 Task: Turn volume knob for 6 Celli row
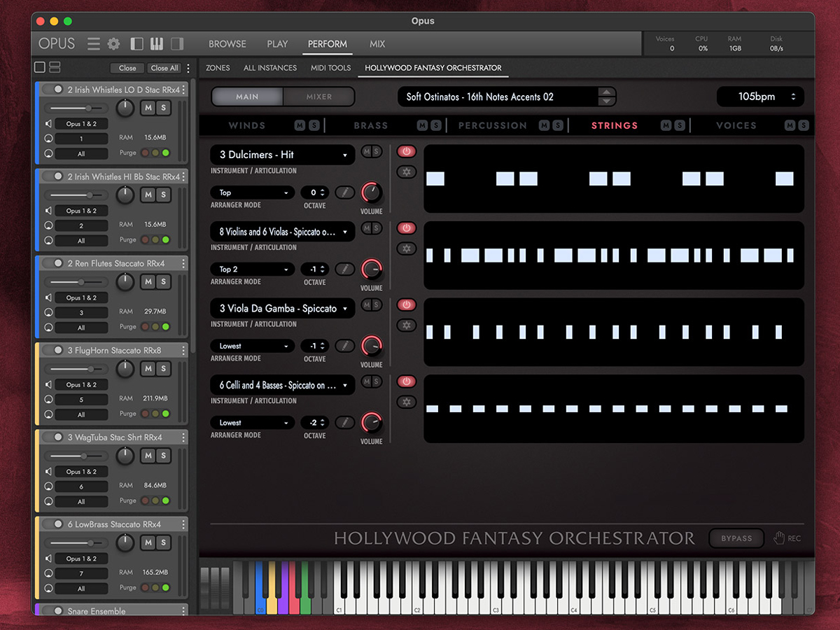372,423
